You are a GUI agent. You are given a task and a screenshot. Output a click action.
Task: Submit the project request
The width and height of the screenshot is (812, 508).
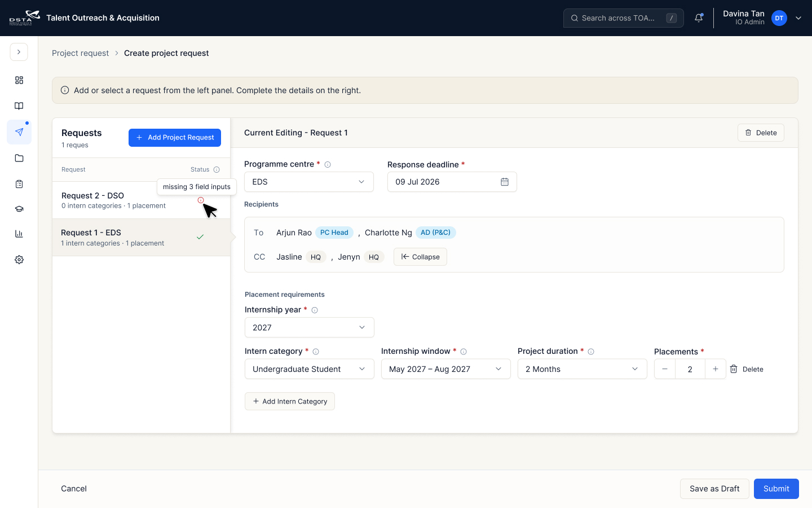[776, 489]
